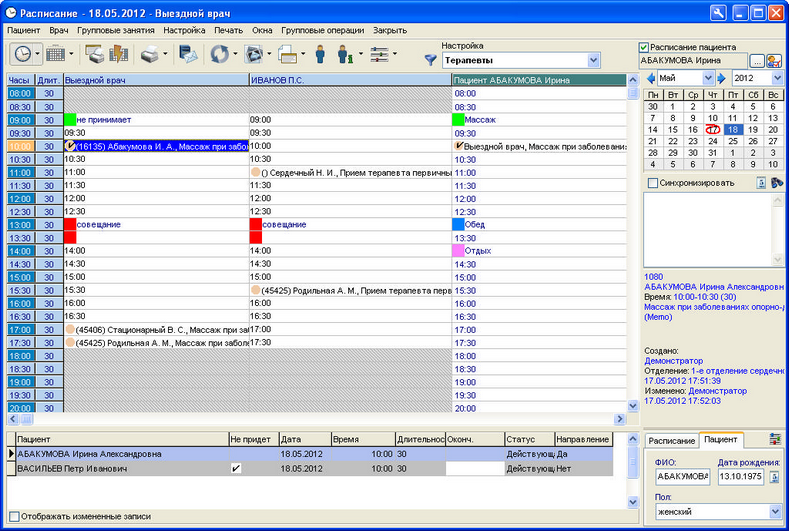The width and height of the screenshot is (789, 531).
Task: Open the 'Групповые занятия' menu
Action: (116, 30)
